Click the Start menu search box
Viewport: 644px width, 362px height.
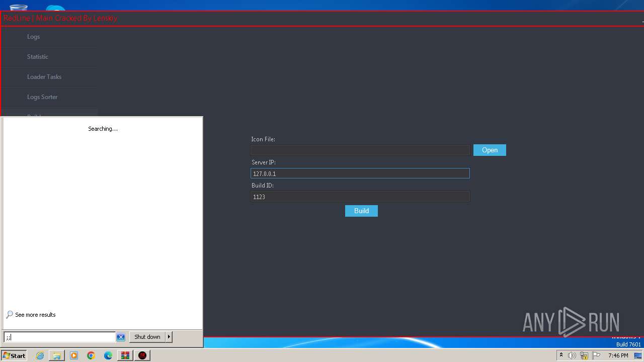(59, 337)
